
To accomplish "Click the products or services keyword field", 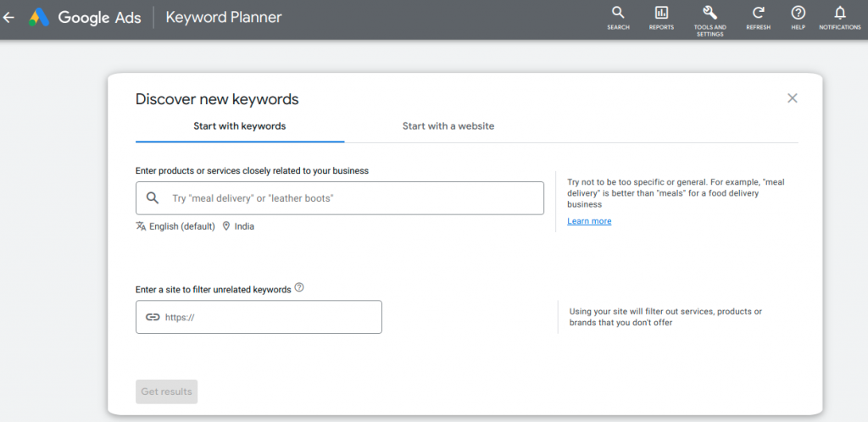I will coord(339,198).
